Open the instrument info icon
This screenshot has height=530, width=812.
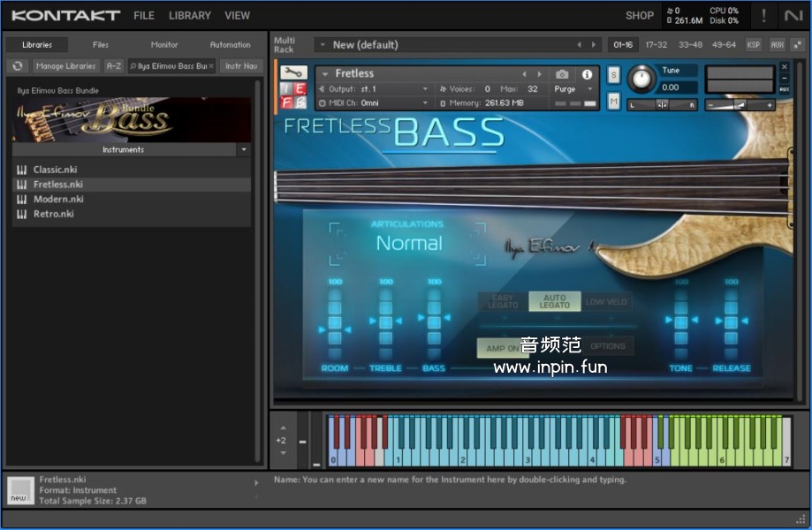(587, 74)
